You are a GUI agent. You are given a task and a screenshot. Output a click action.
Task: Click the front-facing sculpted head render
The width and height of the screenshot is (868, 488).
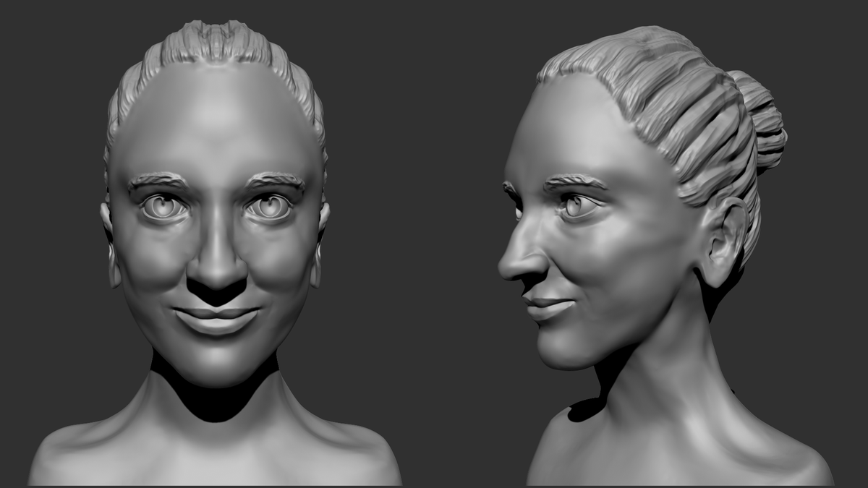tap(215, 253)
